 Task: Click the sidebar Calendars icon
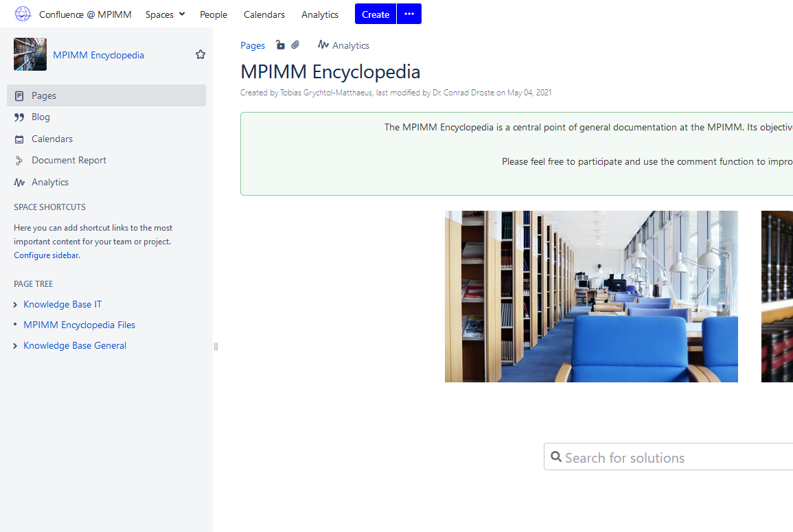pos(19,139)
